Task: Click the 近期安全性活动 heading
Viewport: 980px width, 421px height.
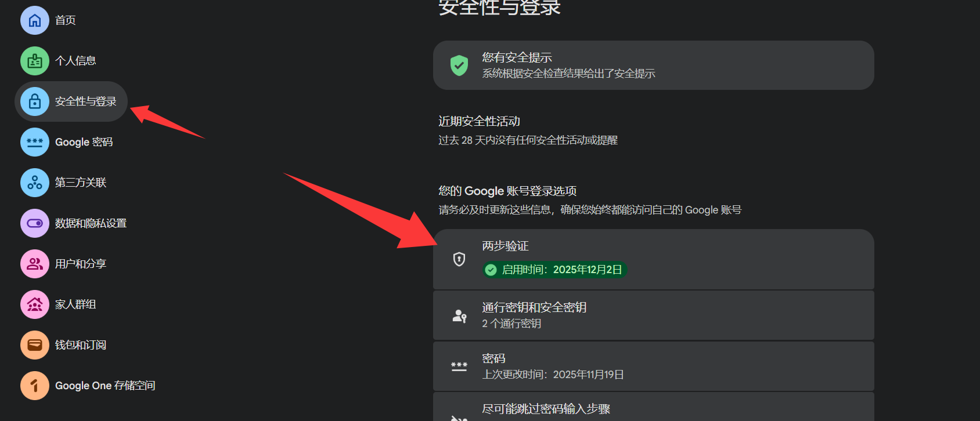Action: 479,121
